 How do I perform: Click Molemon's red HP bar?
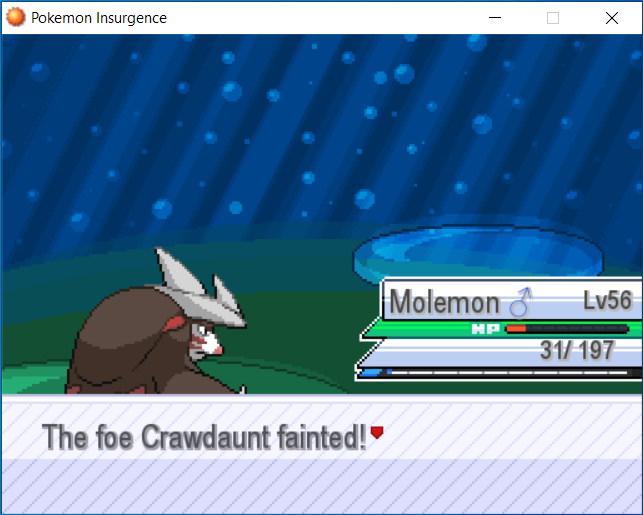click(568, 328)
